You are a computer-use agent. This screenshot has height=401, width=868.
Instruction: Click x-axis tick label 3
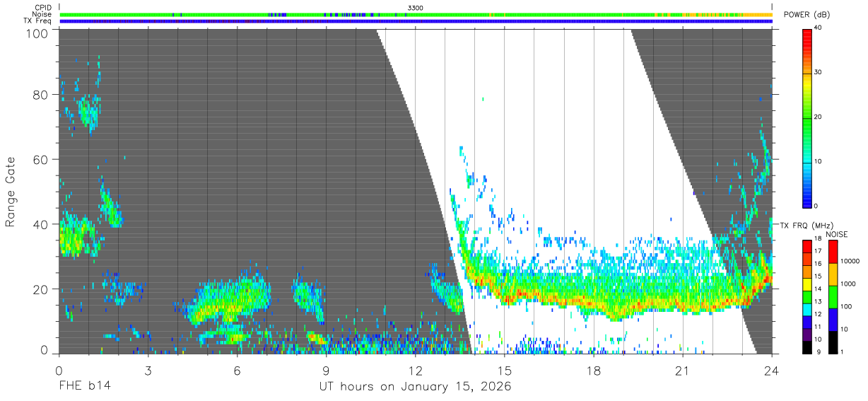pyautogui.click(x=148, y=370)
